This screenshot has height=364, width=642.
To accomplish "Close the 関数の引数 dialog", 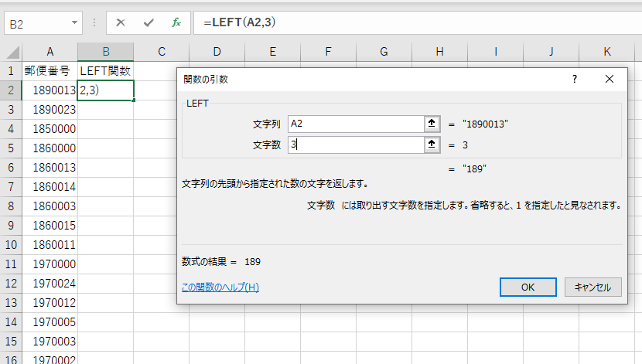I will pos(610,79).
